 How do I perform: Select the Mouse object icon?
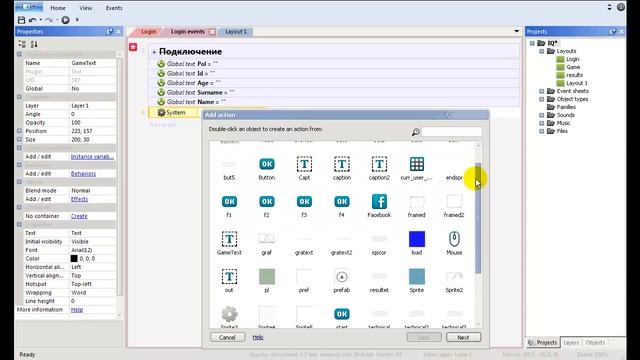click(x=454, y=239)
